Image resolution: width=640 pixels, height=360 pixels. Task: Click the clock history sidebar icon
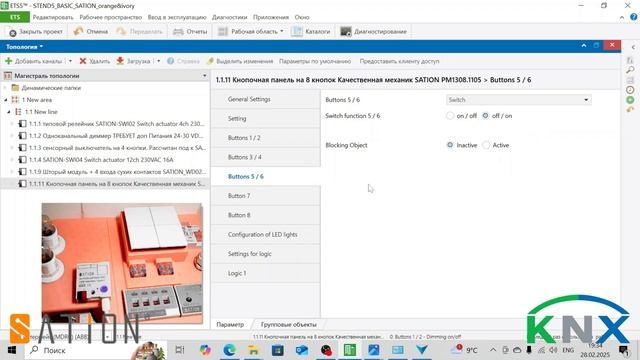[x=631, y=90]
